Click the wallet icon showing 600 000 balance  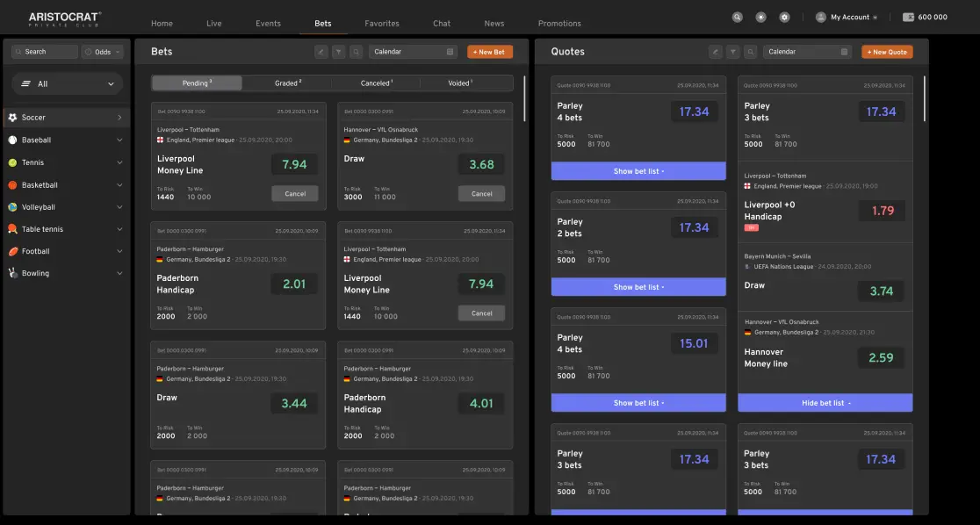[908, 16]
